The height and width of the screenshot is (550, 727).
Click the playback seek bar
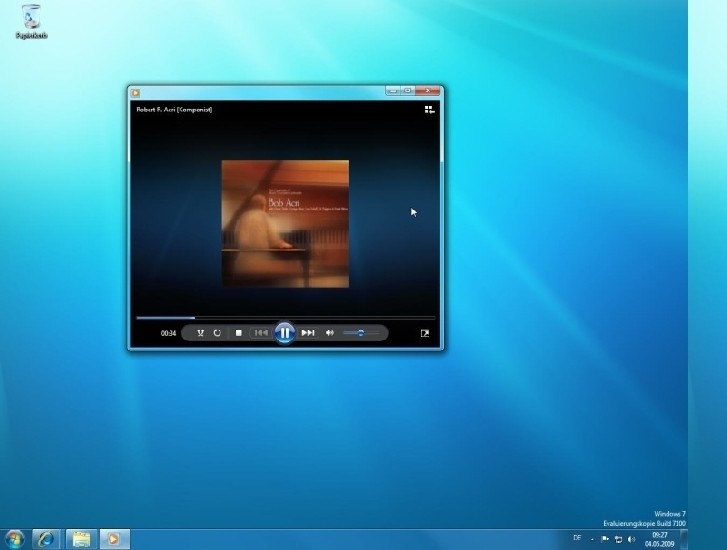(286, 318)
